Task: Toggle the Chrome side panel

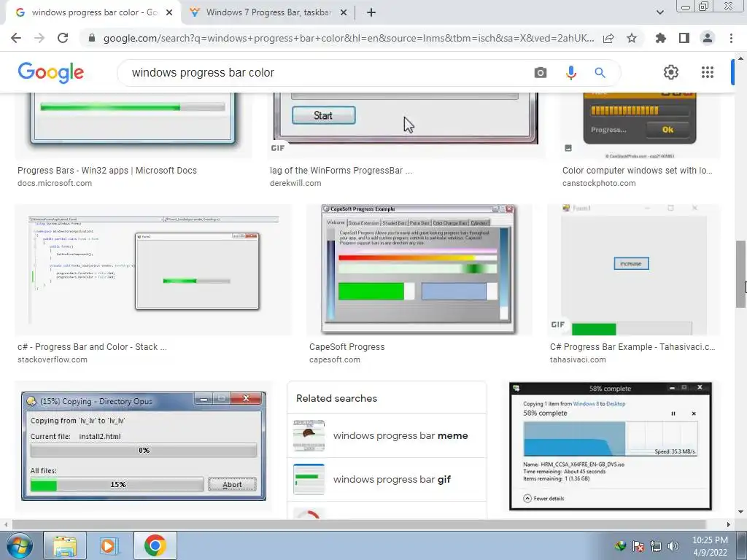Action: [684, 38]
